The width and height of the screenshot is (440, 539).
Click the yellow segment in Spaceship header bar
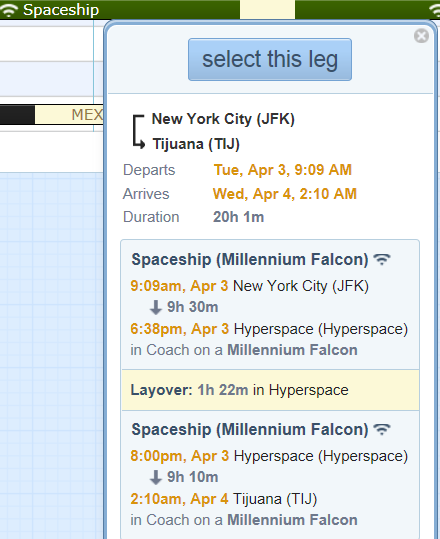click(267, 9)
